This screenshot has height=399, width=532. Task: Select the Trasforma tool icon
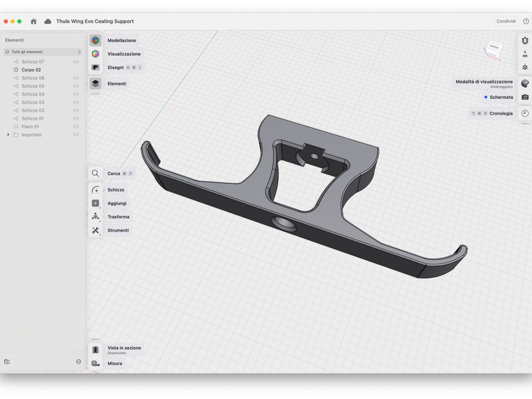coord(95,217)
